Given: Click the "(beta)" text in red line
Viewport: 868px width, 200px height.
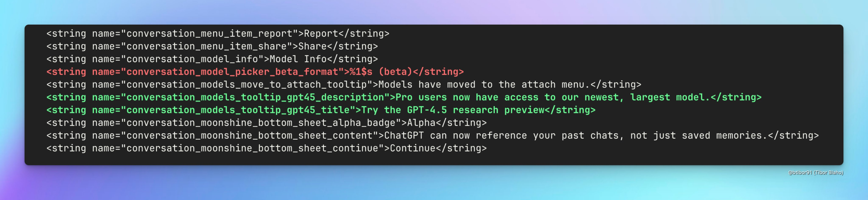Looking at the screenshot, I should [395, 72].
